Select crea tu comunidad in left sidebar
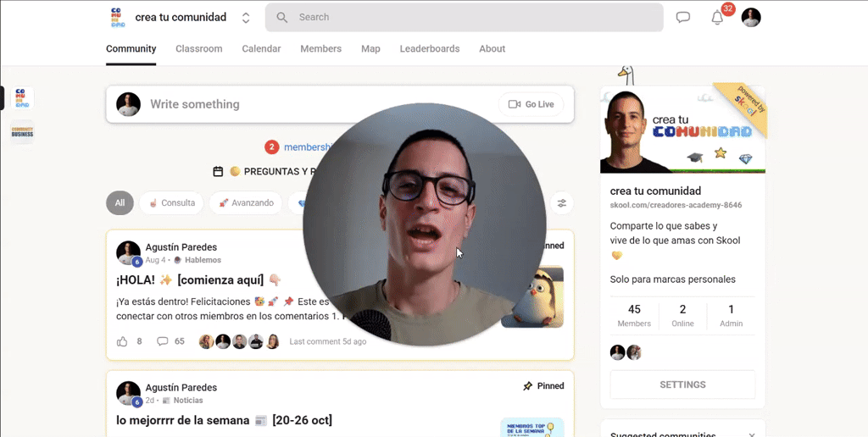 click(22, 98)
